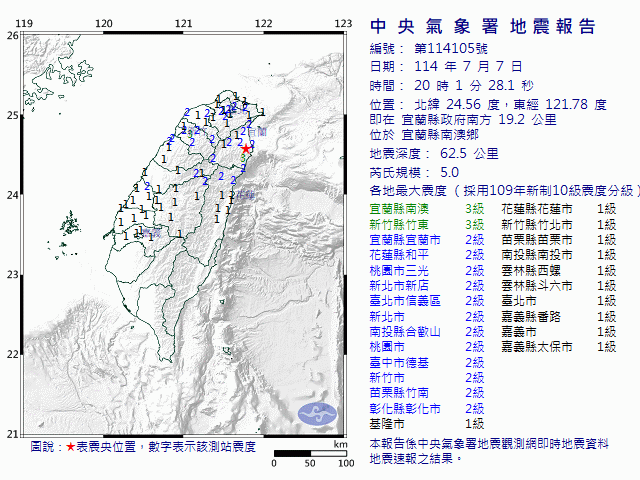Viewport: 640px width, 480px height.
Task: Select the depth value 62.5 公里
Action: click(469, 153)
